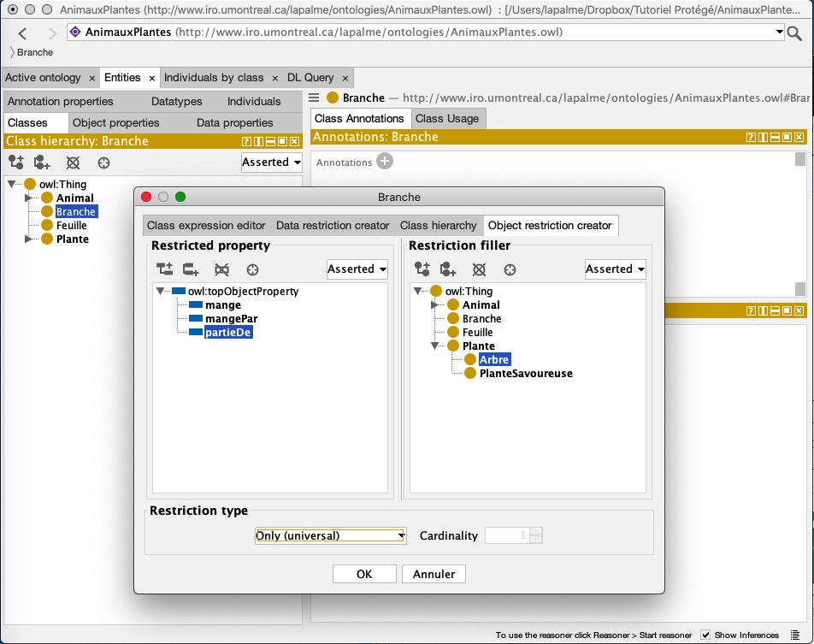
Task: Toggle the Show Inferences checkbox
Action: (705, 635)
